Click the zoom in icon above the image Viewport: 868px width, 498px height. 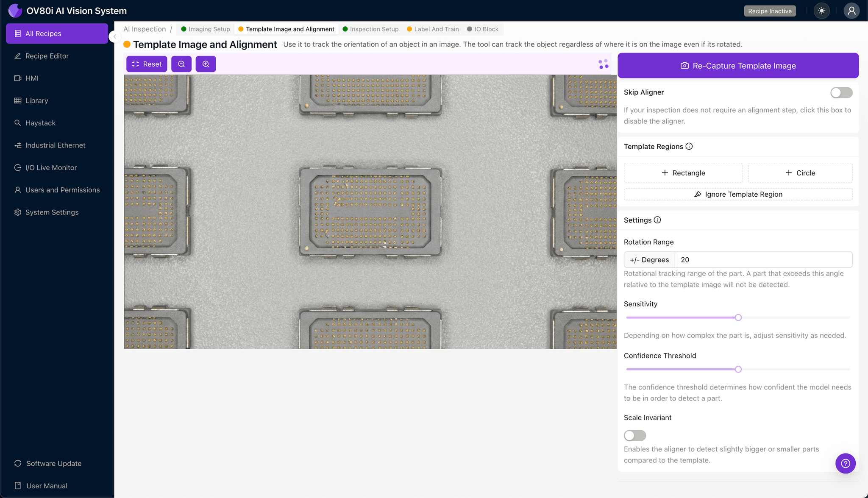coord(206,64)
